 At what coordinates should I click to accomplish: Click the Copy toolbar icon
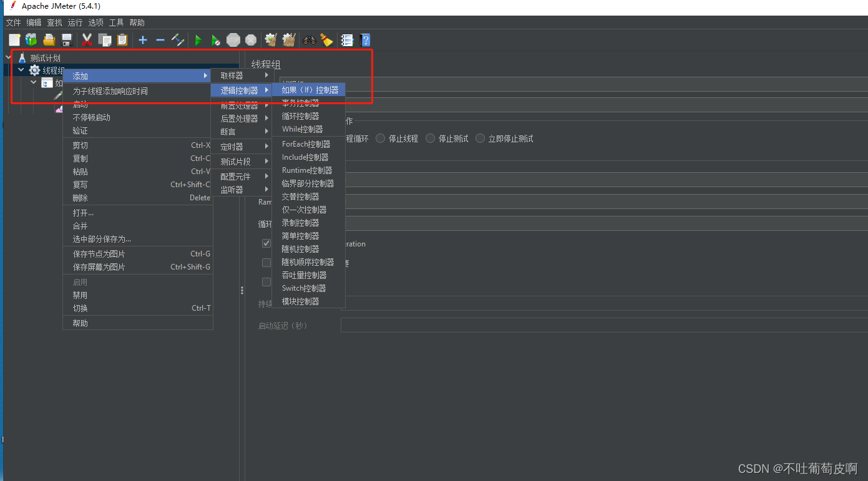point(105,40)
